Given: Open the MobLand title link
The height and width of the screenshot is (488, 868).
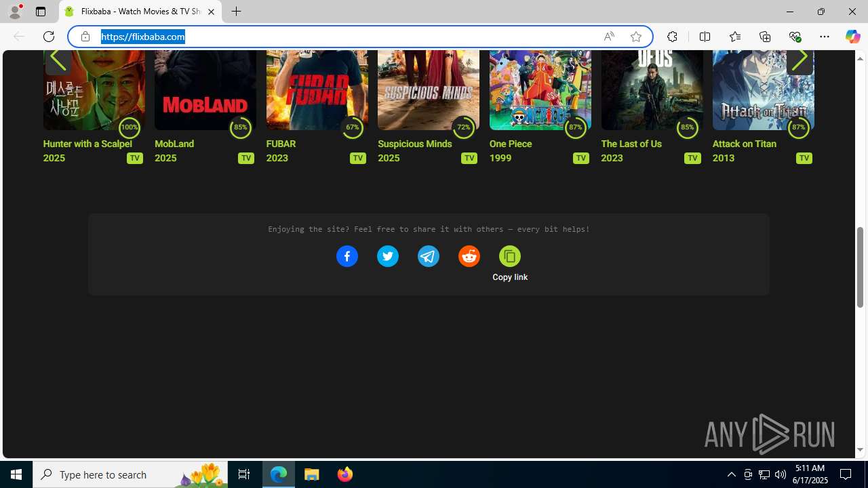Looking at the screenshot, I should (174, 144).
